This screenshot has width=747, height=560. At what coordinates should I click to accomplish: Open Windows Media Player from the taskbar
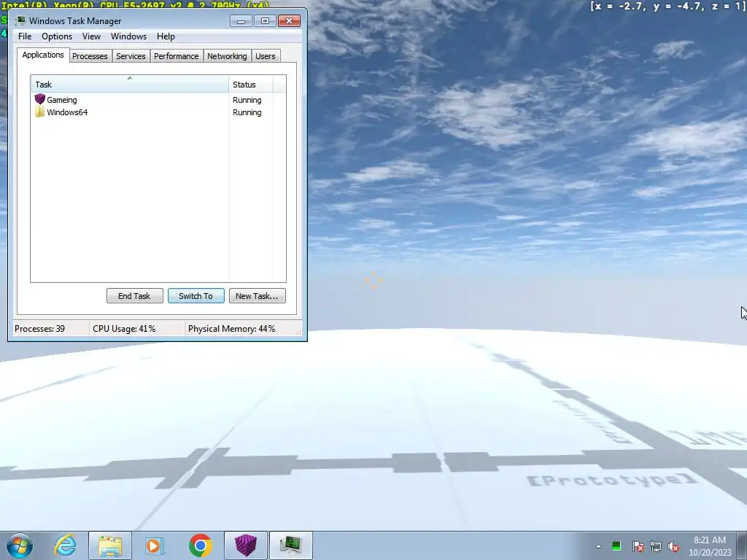click(x=155, y=545)
